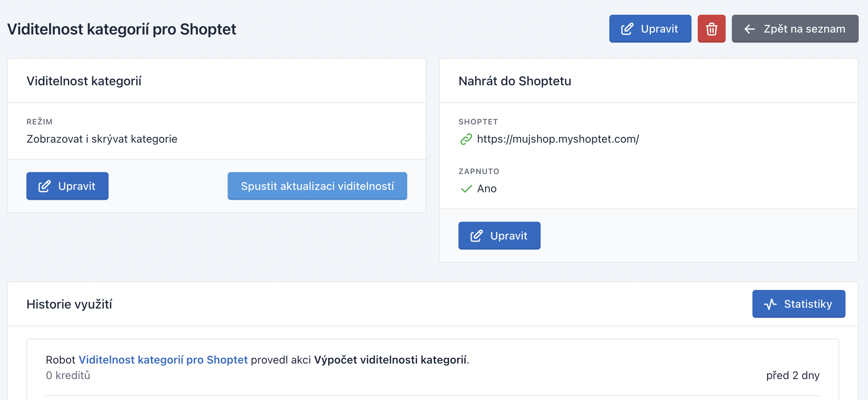Select the text Zobrazovat i skrývat kategorie
This screenshot has height=400, width=868.
point(102,139)
